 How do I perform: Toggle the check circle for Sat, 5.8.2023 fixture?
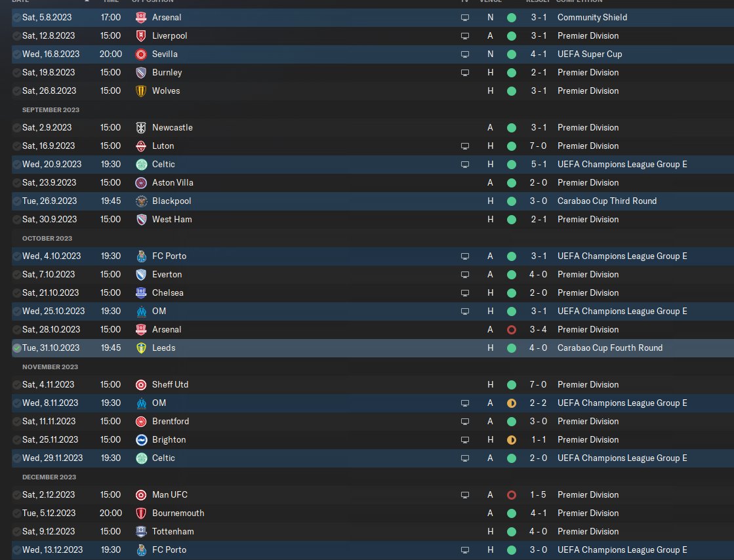click(17, 17)
